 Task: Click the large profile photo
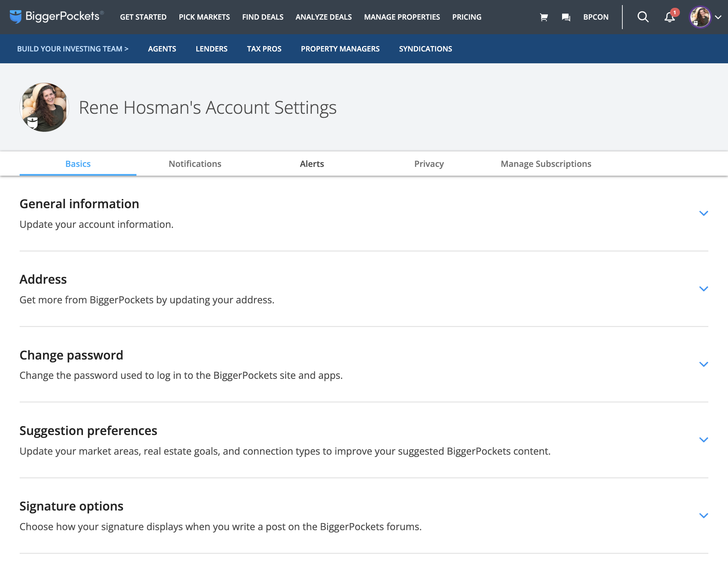[44, 107]
